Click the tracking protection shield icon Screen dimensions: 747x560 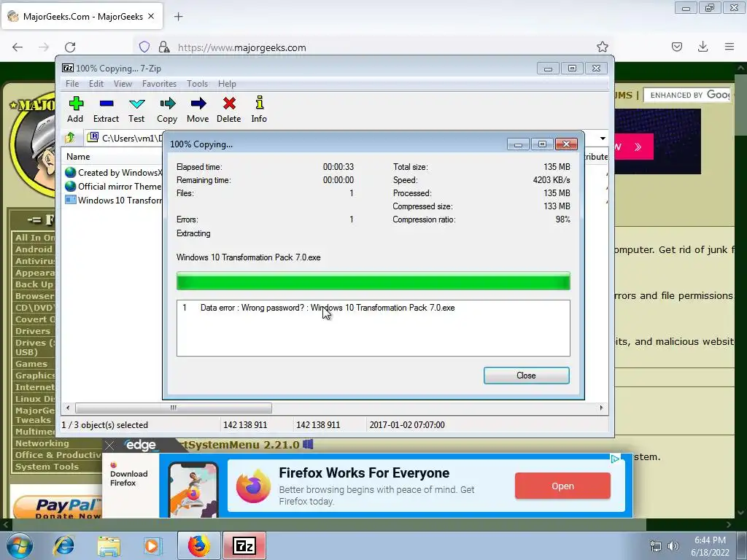tap(144, 47)
